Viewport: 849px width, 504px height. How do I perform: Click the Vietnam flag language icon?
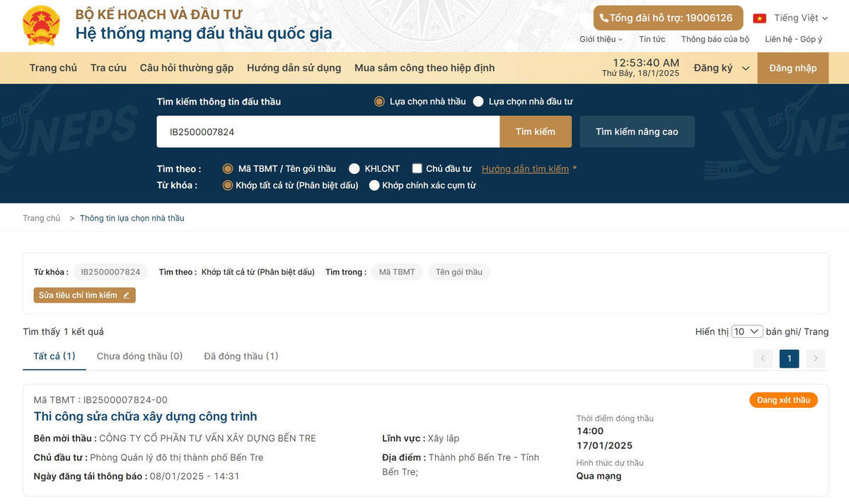[x=758, y=17]
